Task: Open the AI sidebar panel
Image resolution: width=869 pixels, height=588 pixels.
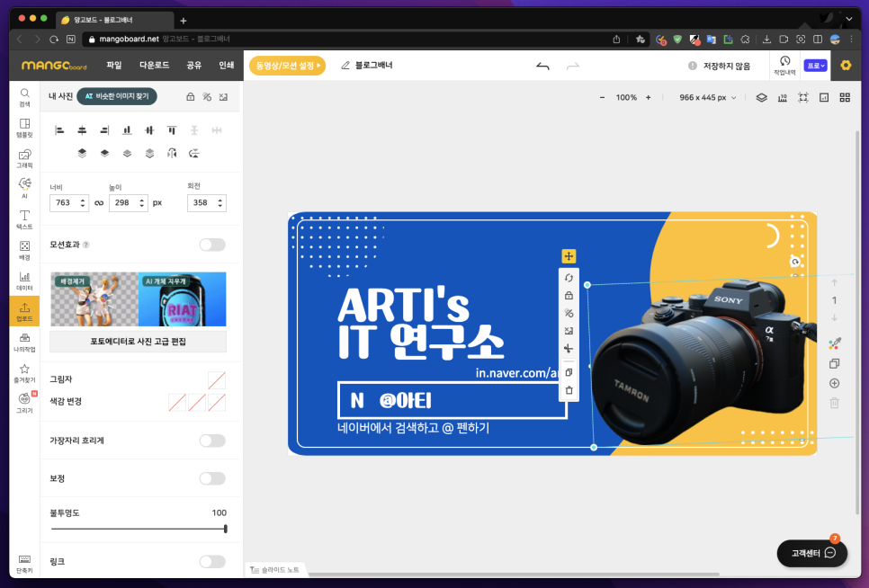Action: pos(24,188)
